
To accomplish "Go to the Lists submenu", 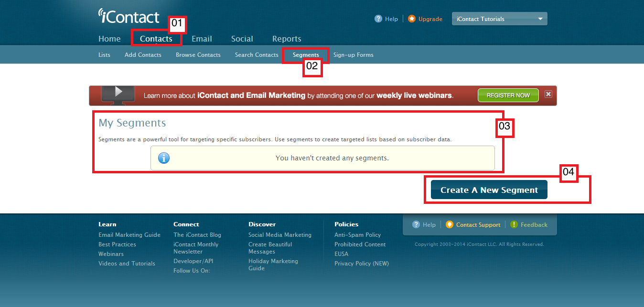I will (104, 55).
